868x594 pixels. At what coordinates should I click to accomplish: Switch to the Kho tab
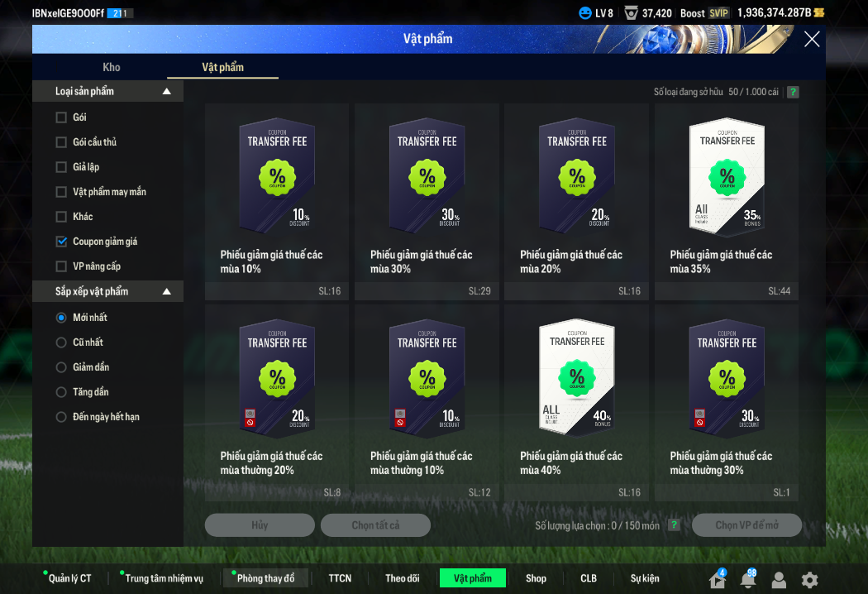[112, 67]
